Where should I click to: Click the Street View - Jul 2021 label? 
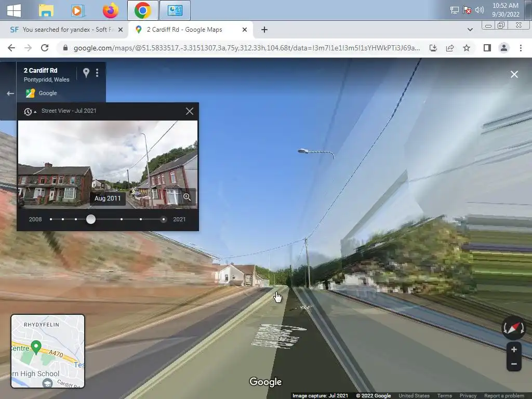69,111
